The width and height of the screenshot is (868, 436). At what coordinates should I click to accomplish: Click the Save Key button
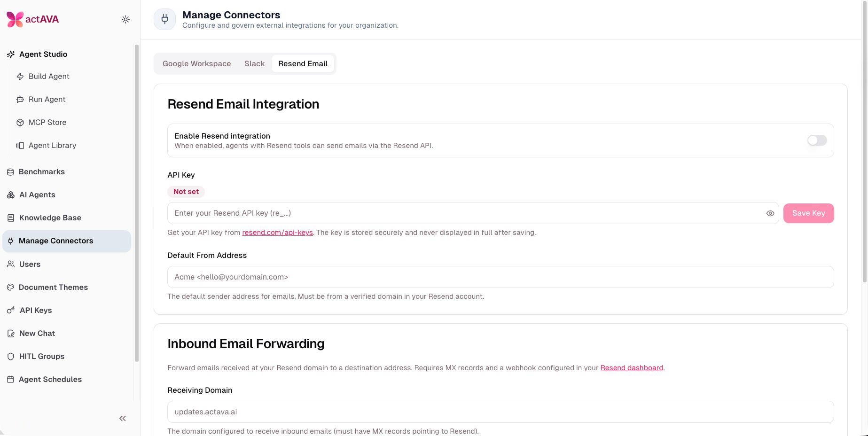(x=808, y=213)
